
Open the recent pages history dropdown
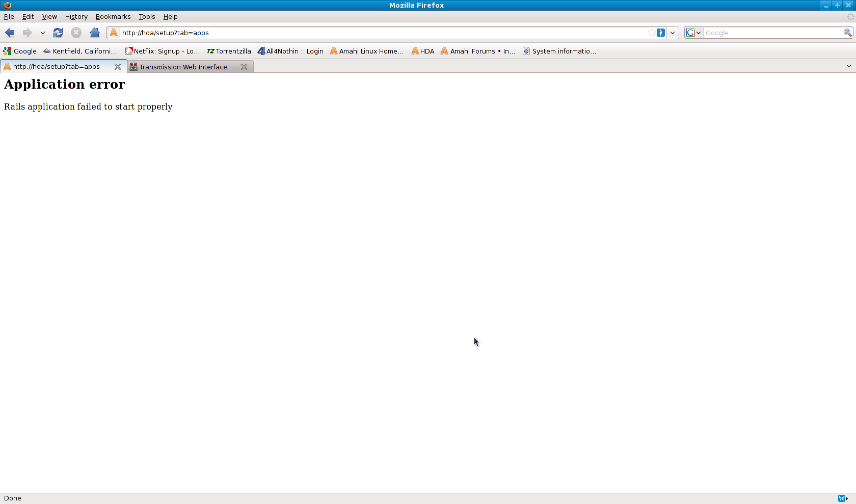[x=43, y=33]
